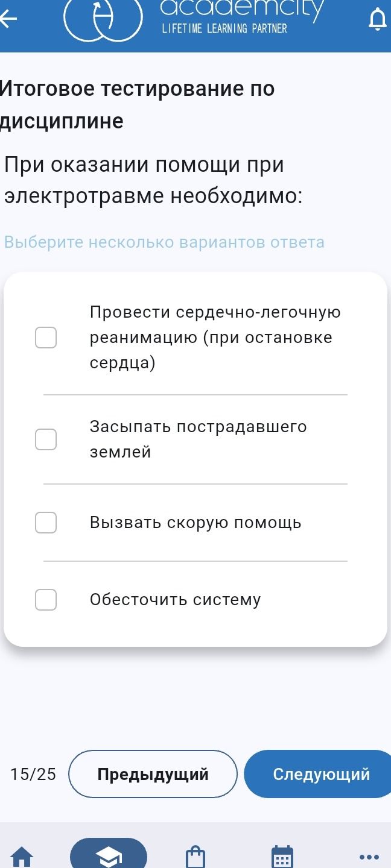The width and height of the screenshot is (391, 868).
Task: Tap the back arrow icon
Action: 8,19
